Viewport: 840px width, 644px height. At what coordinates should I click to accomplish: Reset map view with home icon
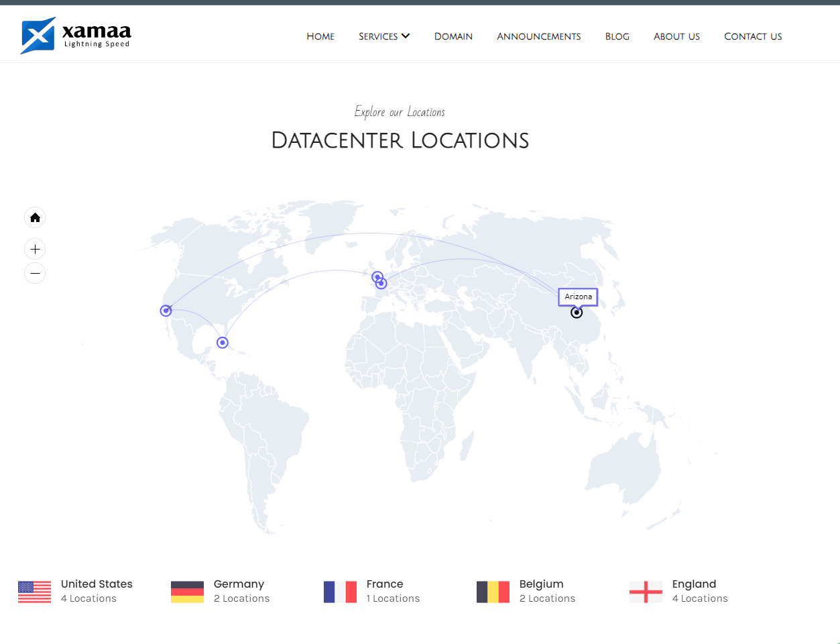tap(35, 217)
